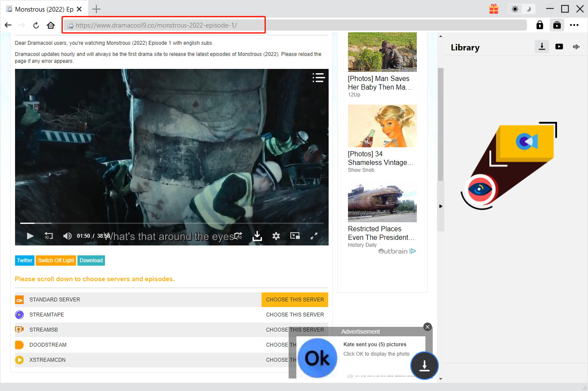Screen dimensions: 588x391
Task: Open the episode list menu on player
Action: point(318,78)
